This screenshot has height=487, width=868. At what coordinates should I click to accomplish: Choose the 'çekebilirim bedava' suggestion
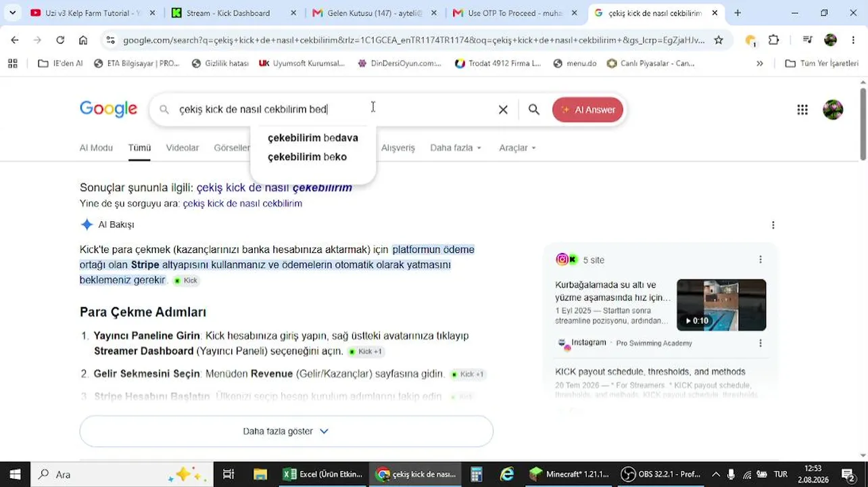(313, 137)
